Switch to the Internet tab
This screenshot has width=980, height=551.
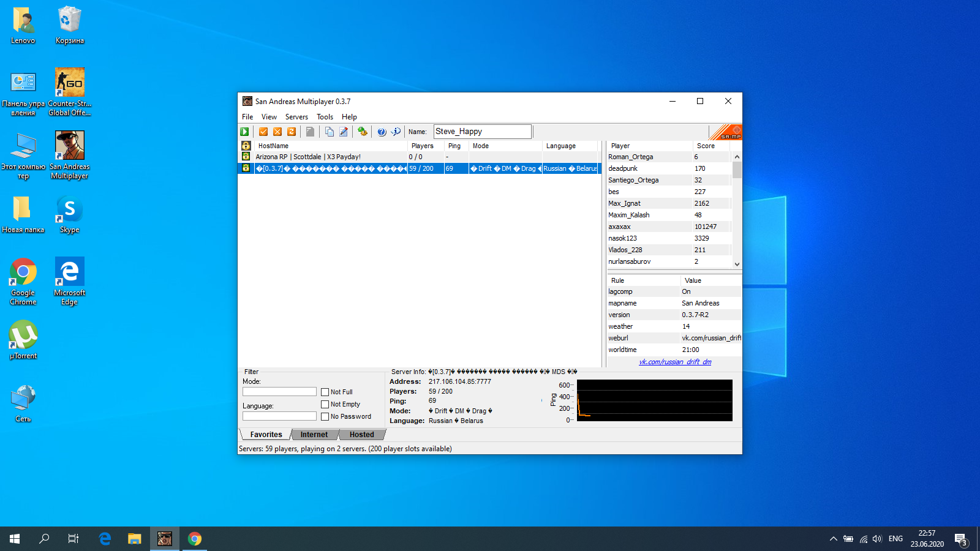[314, 435]
